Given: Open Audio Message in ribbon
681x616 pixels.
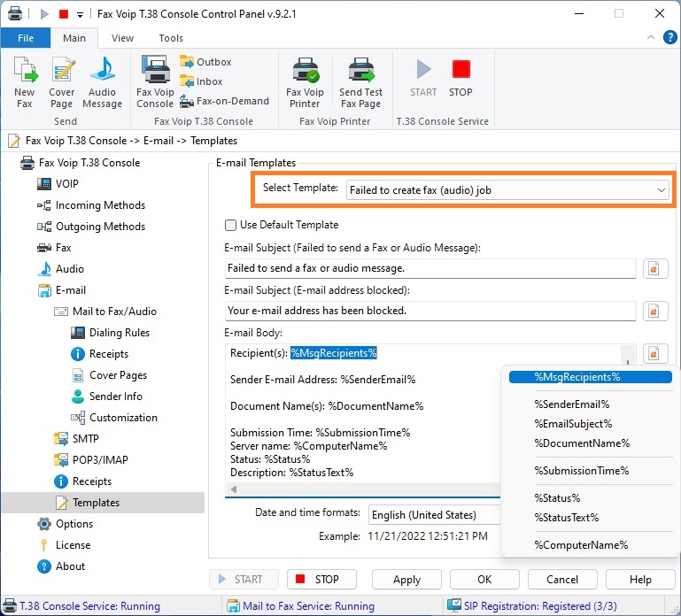Looking at the screenshot, I should (102, 82).
